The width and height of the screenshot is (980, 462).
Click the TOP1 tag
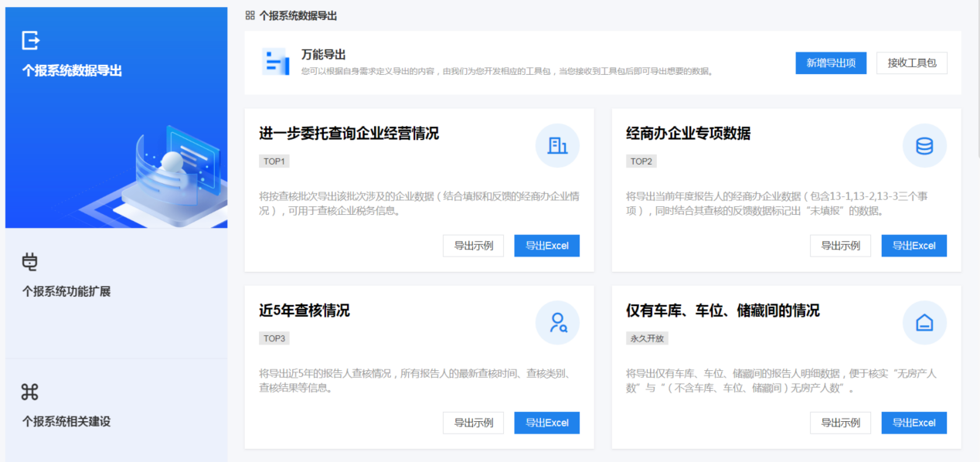tap(274, 161)
